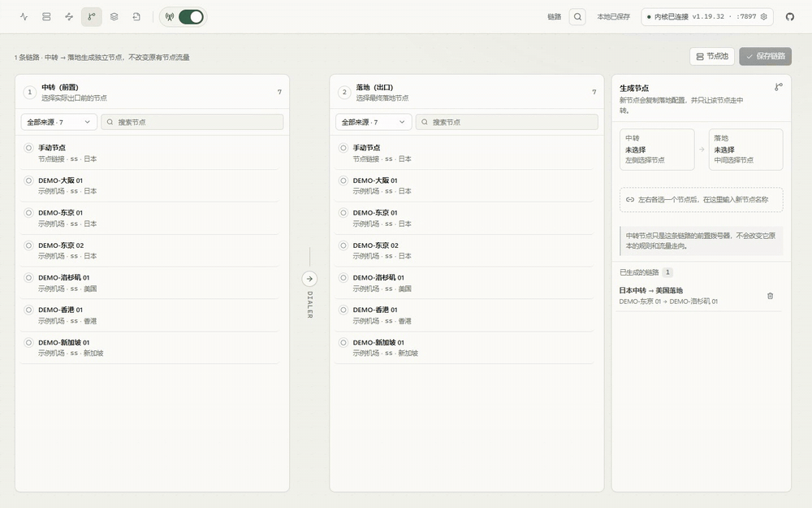The width and height of the screenshot is (812, 508).
Task: Open the stacked layers view in top toolbar
Action: pos(114,16)
